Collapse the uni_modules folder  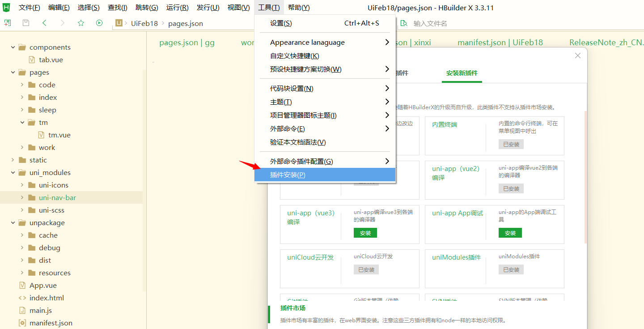pyautogui.click(x=13, y=172)
